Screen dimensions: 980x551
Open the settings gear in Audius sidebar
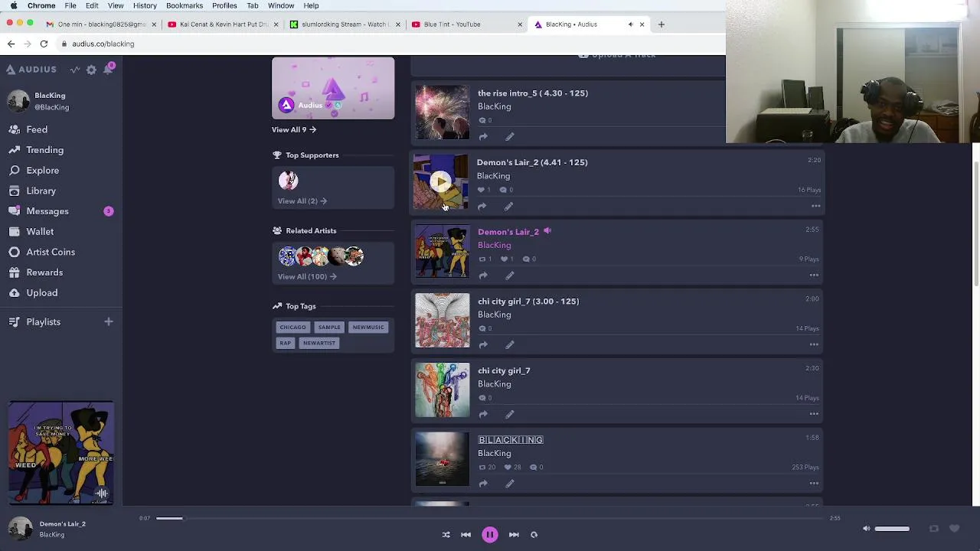[91, 70]
